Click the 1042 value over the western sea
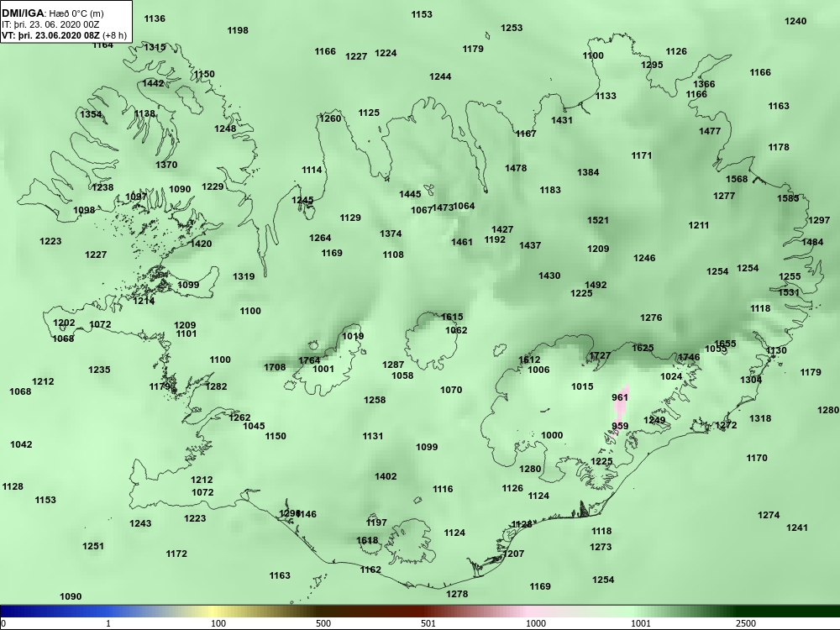 pos(22,444)
